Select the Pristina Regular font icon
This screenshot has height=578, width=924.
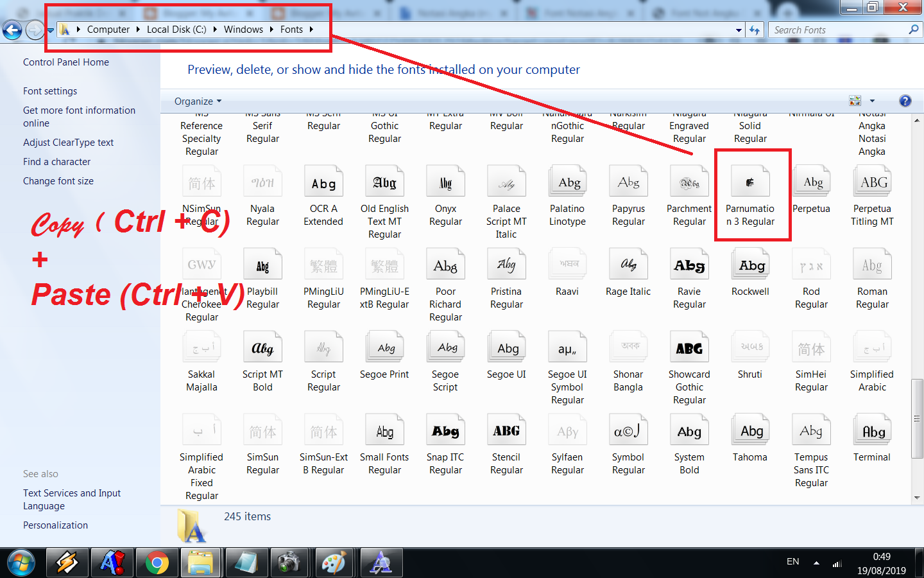click(x=506, y=265)
